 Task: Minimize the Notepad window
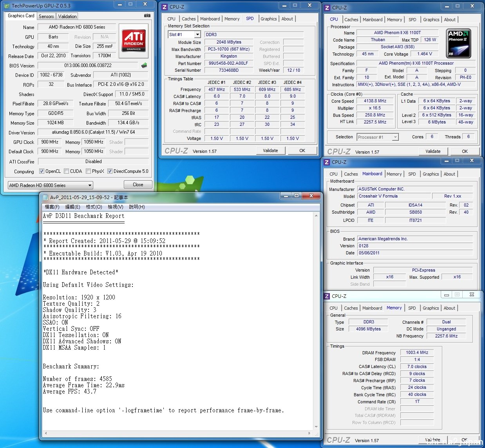tap(286, 196)
